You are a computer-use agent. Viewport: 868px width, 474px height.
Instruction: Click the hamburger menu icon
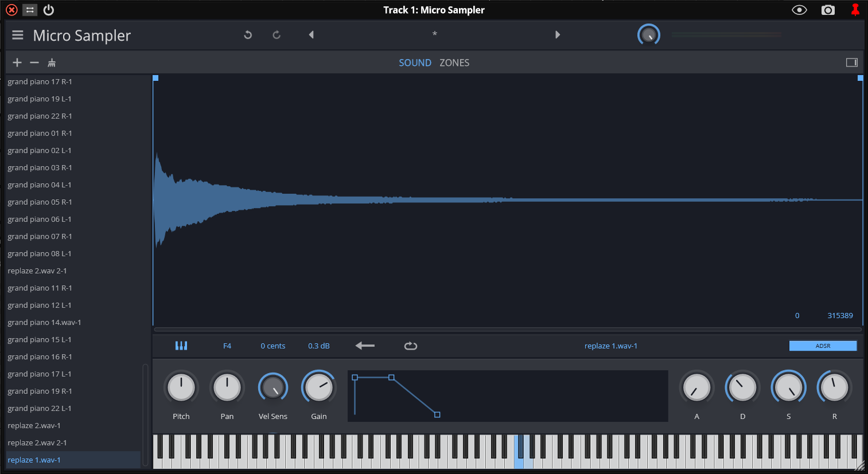(18, 36)
